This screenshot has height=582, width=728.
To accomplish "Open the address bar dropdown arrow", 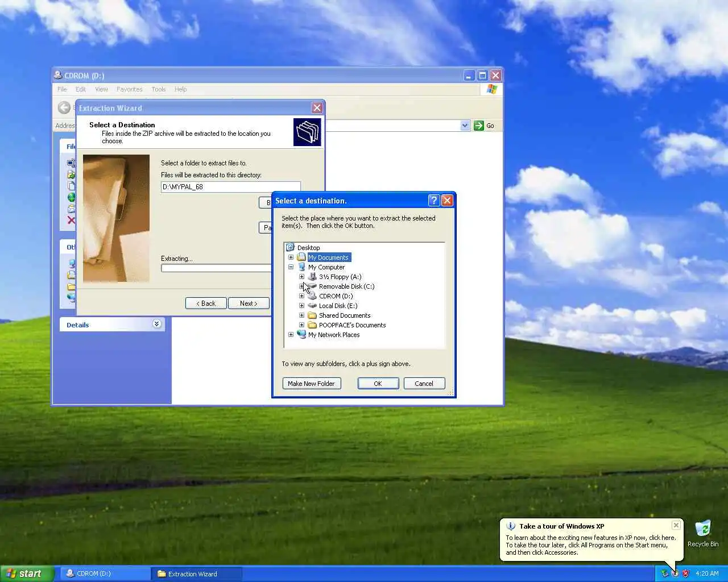I will click(465, 125).
